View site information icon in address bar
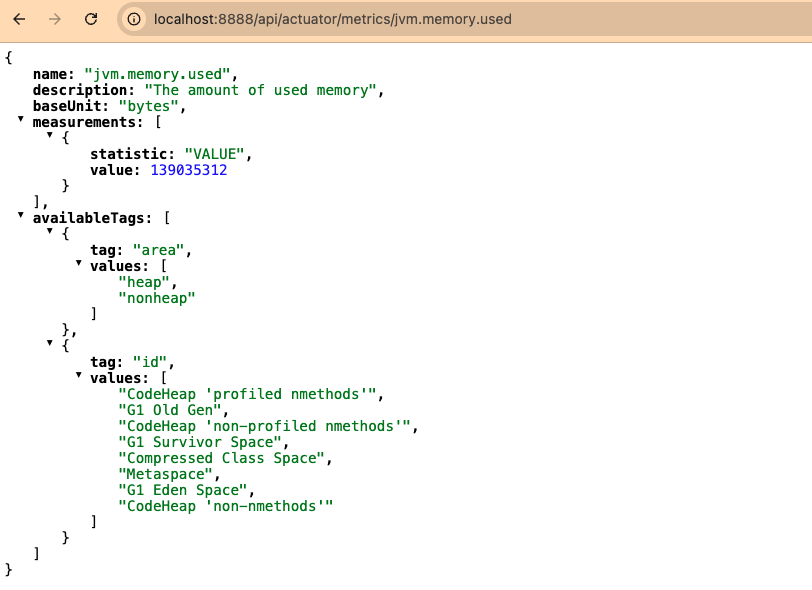The height and width of the screenshot is (590, 812). point(134,19)
